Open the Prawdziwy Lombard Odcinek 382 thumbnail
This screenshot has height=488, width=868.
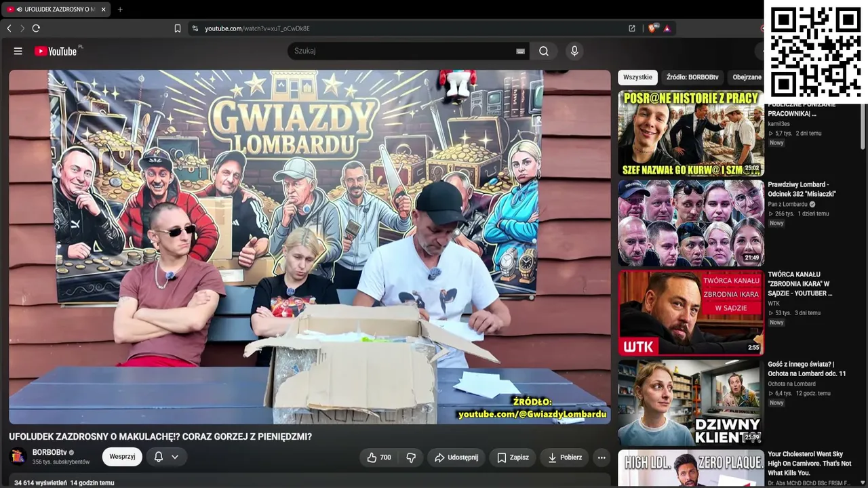[690, 223]
